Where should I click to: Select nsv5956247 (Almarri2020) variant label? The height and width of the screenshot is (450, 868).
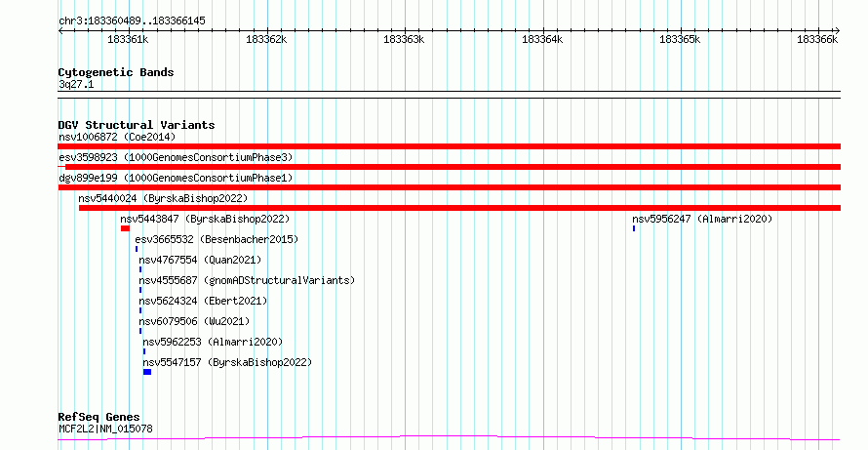(702, 219)
